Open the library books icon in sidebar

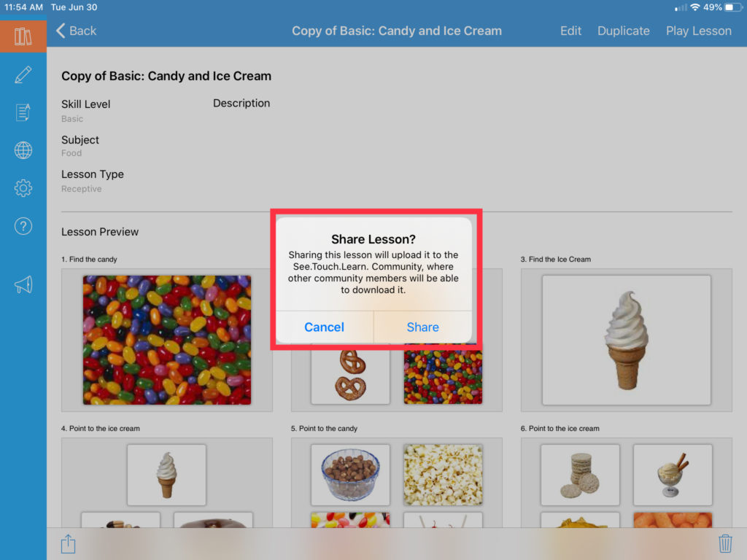coord(23,36)
